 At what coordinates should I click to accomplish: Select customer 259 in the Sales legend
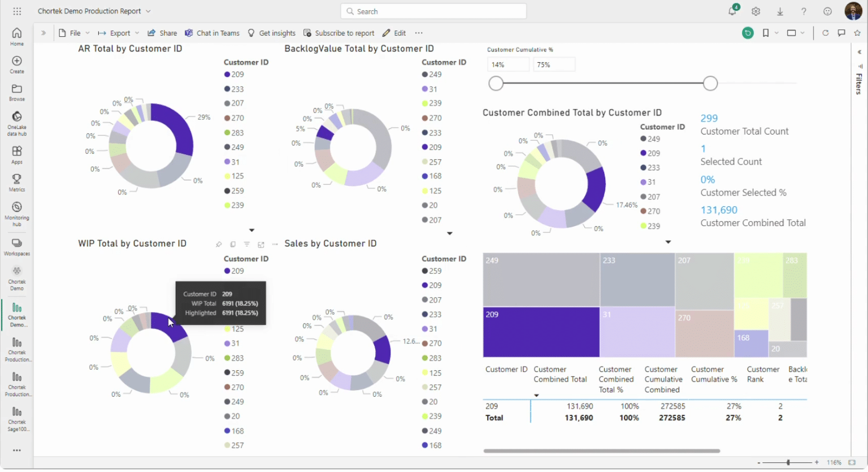(x=432, y=271)
